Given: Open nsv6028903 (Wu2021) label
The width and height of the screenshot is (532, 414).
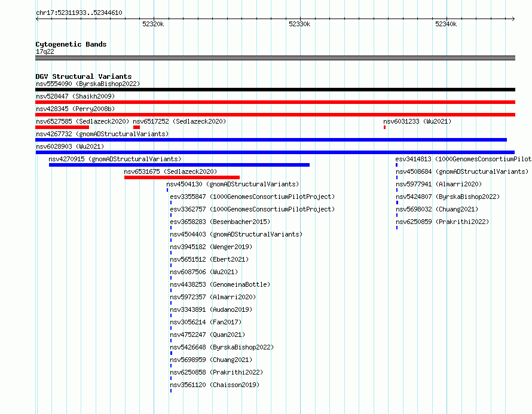Looking at the screenshot, I should pyautogui.click(x=70, y=146).
